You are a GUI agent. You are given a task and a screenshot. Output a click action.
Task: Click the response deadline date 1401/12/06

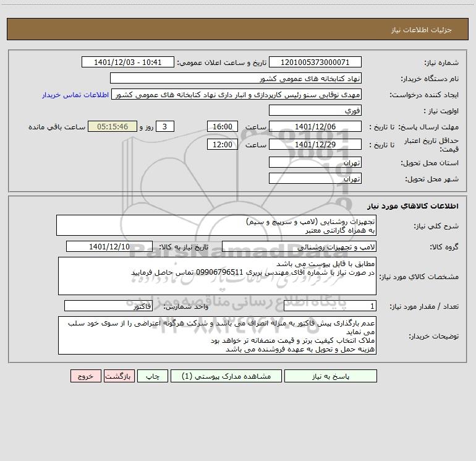coord(315,126)
